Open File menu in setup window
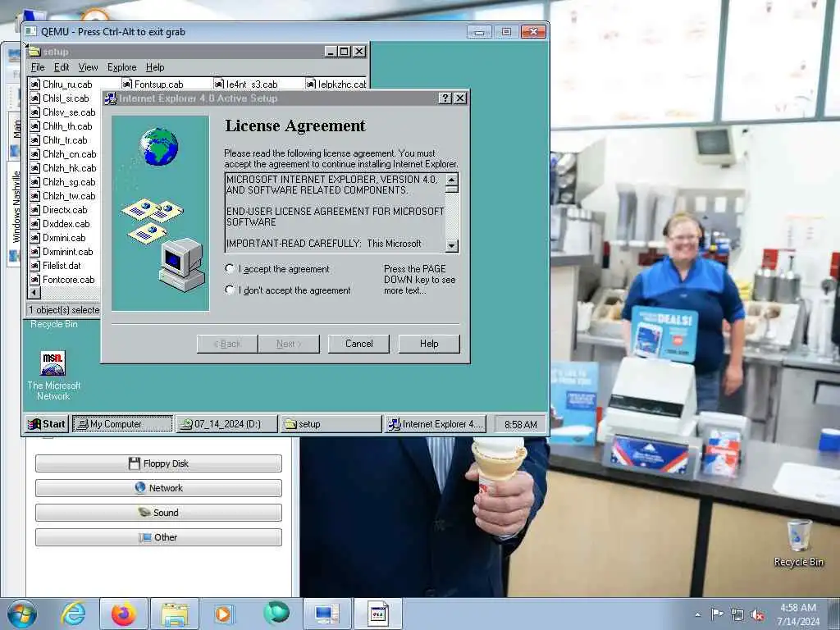This screenshot has width=840, height=630. pos(38,67)
